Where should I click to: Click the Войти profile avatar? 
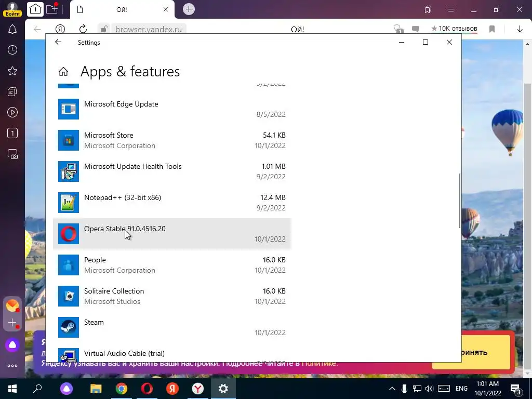tap(12, 9)
